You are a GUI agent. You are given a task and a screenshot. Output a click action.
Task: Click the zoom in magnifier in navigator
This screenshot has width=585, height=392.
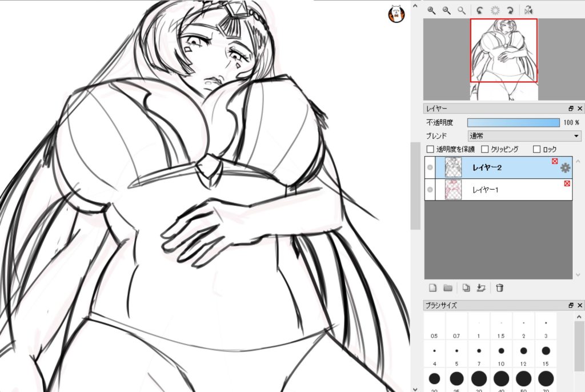point(432,10)
